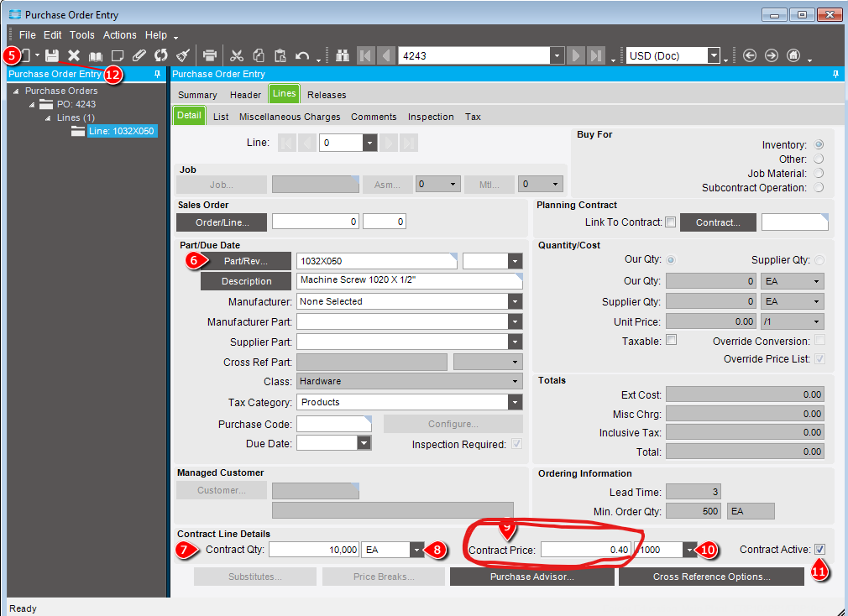Click the Cut scissors icon
Screen dimensions: 848x616
[x=237, y=55]
